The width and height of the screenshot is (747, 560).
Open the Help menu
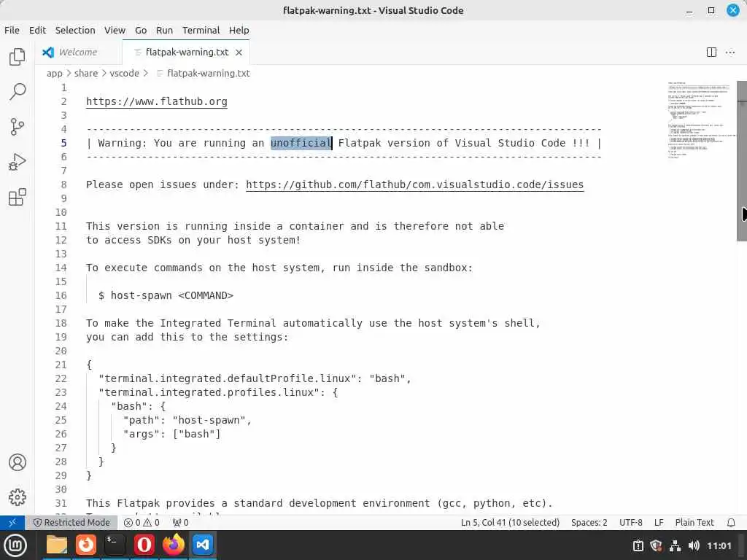coord(239,30)
